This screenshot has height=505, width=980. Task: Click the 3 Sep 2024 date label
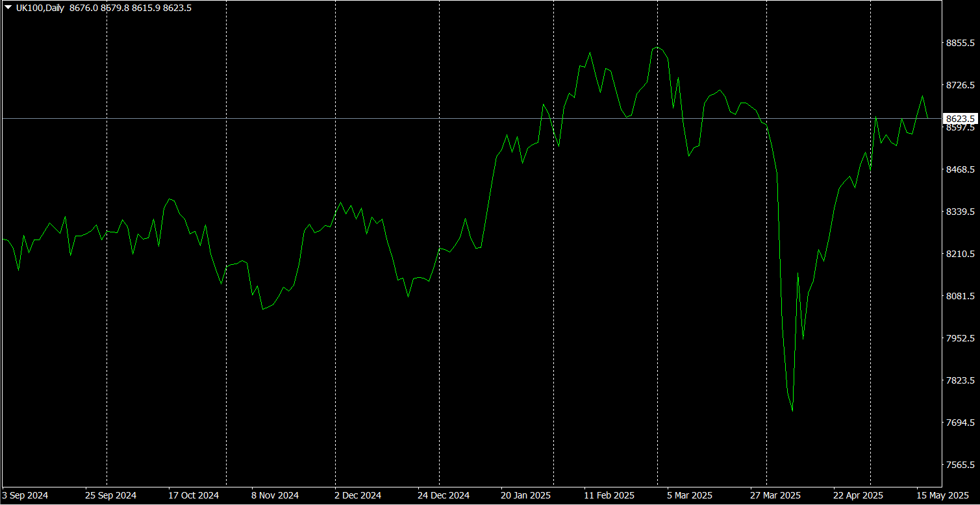pyautogui.click(x=25, y=495)
